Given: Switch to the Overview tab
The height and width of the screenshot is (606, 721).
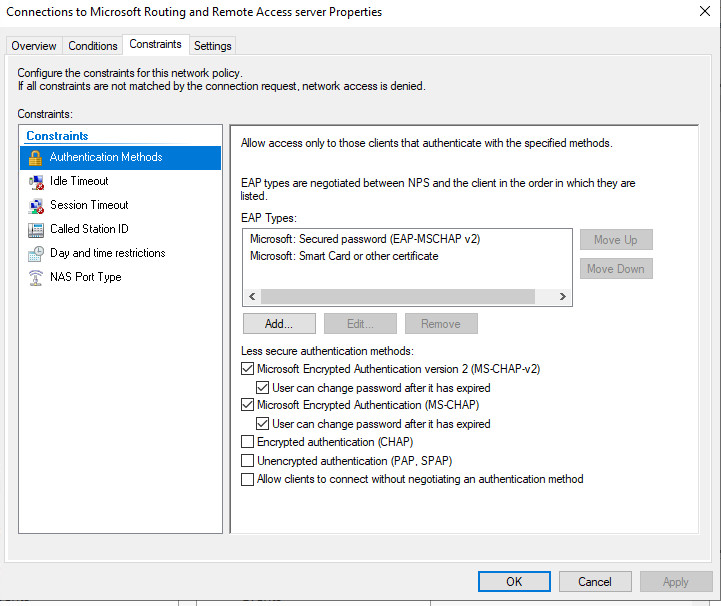Looking at the screenshot, I should tap(34, 46).
